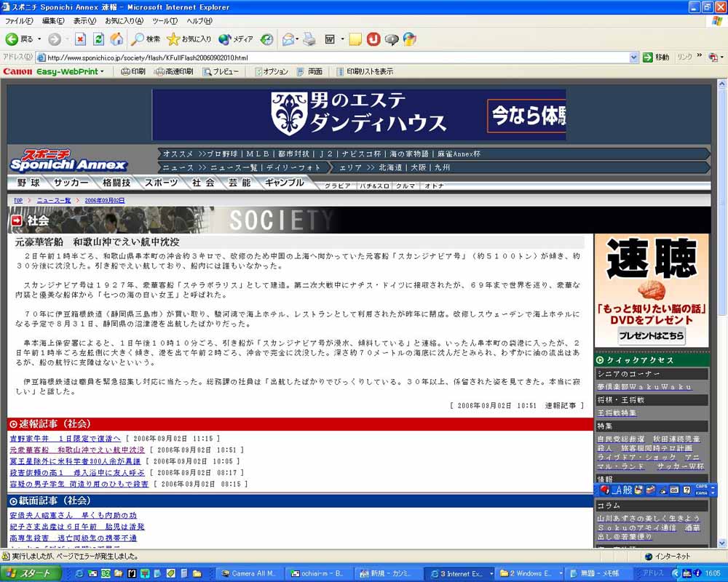Stop page loading with the red X icon

80,39
